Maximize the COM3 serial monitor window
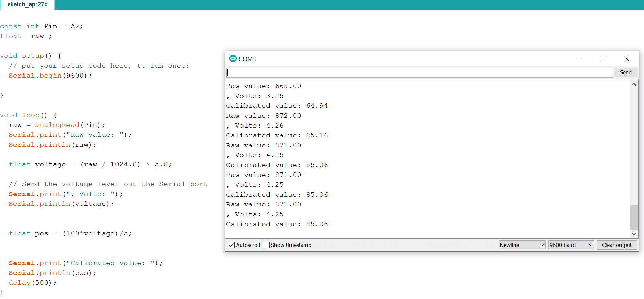The width and height of the screenshot is (644, 299). tap(602, 59)
